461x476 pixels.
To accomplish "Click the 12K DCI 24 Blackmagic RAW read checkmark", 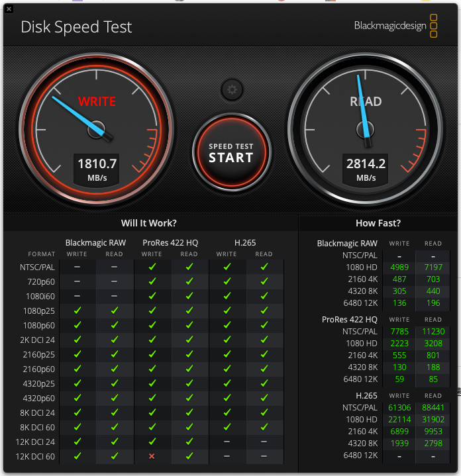I will [115, 442].
